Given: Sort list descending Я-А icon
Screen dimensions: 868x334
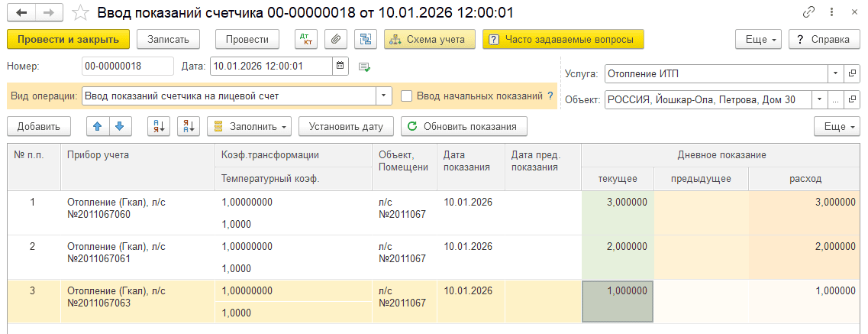Looking at the screenshot, I should pos(189,126).
